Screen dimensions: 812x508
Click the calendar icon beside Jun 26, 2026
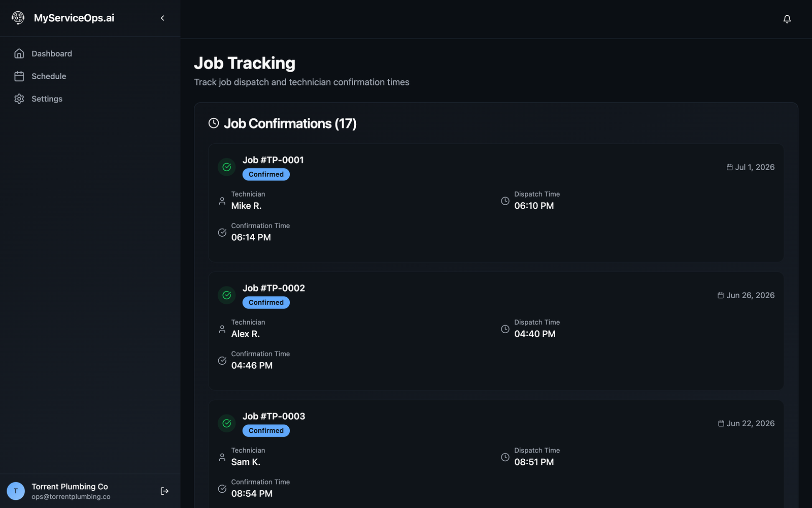tap(721, 295)
